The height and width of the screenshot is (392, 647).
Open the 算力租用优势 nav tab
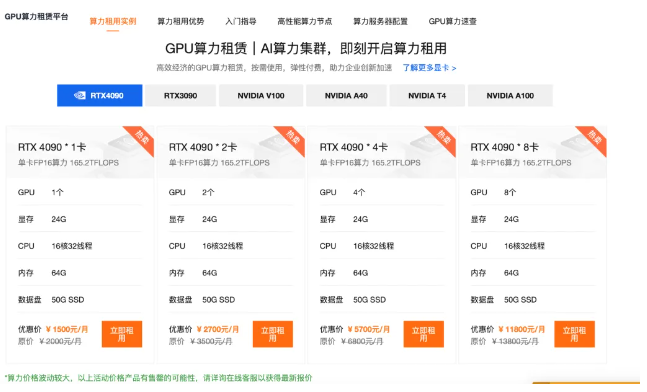181,21
